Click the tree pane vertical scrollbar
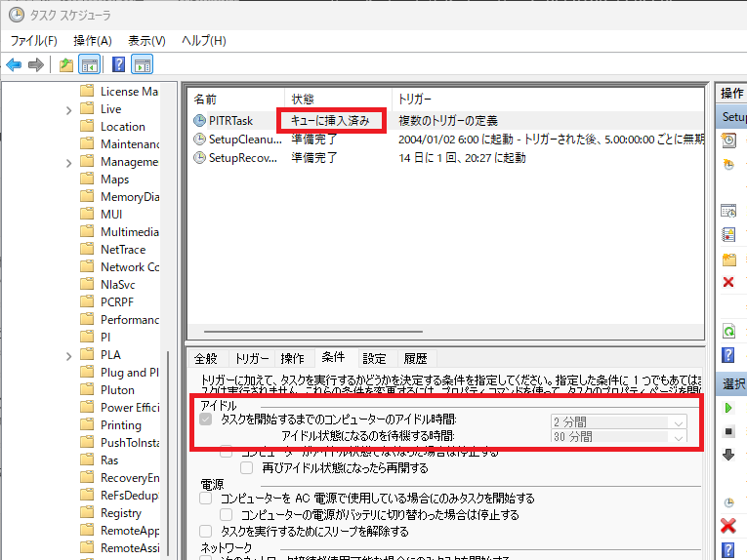This screenshot has width=747, height=560. tap(168, 452)
